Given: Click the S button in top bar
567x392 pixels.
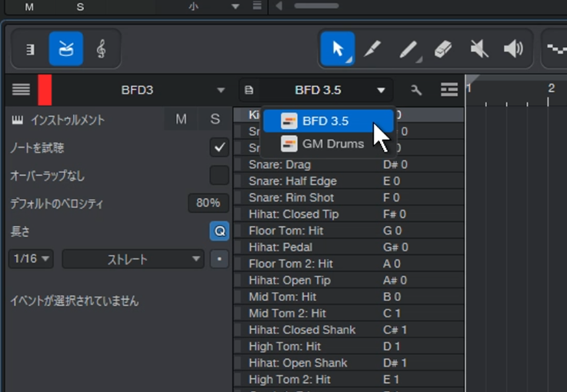Looking at the screenshot, I should pos(80,7).
